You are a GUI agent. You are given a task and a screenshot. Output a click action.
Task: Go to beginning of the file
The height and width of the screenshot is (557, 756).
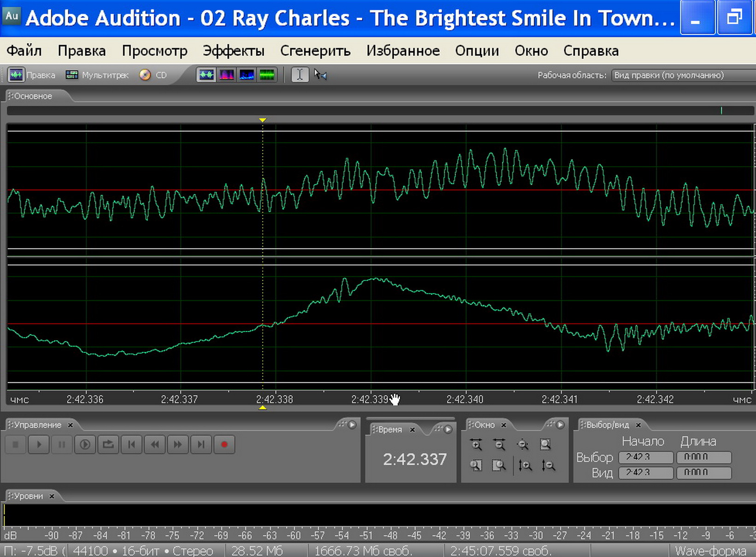point(131,445)
